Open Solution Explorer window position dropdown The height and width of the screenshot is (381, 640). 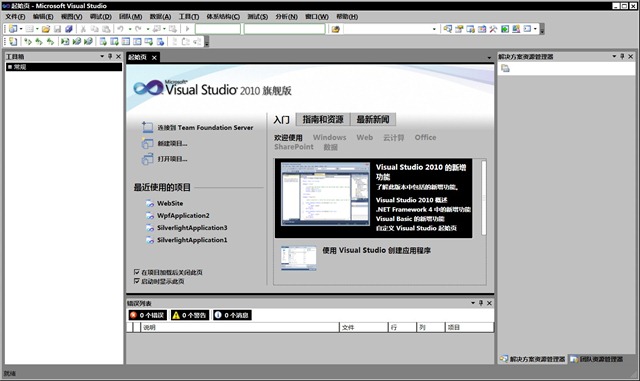tap(614, 56)
